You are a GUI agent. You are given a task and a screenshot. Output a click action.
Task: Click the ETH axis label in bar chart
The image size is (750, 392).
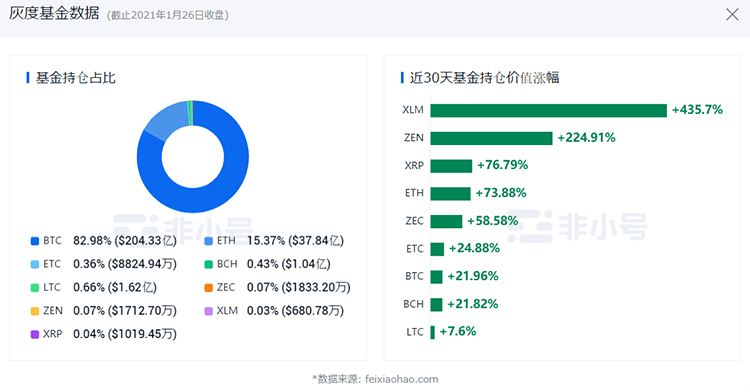[x=414, y=193]
